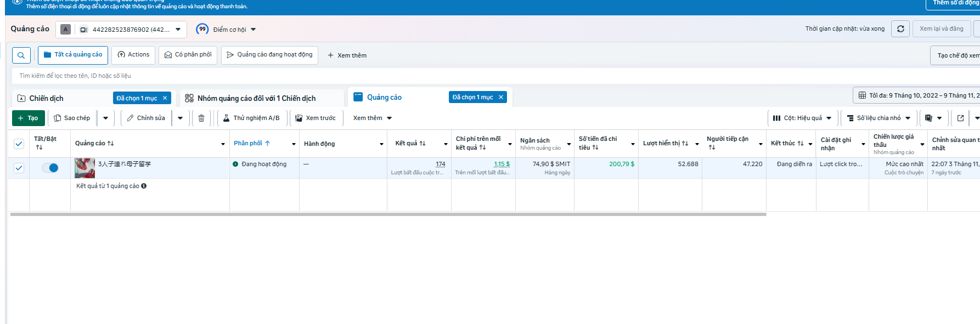980x324 pixels.
Task: Click the Sao chép button
Action: click(72, 118)
